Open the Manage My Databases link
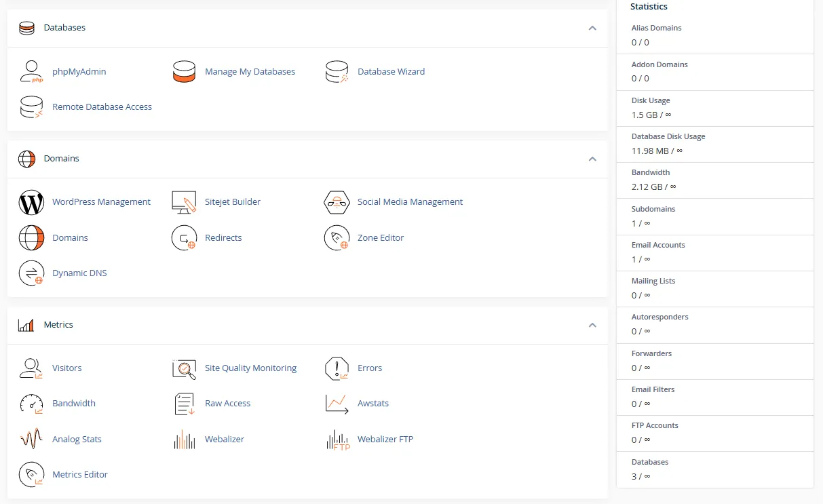 click(250, 71)
